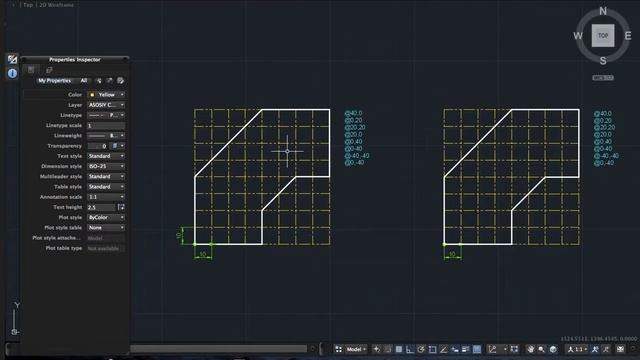Open the Multileader style dropdown
The height and width of the screenshot is (360, 640).
point(106,176)
